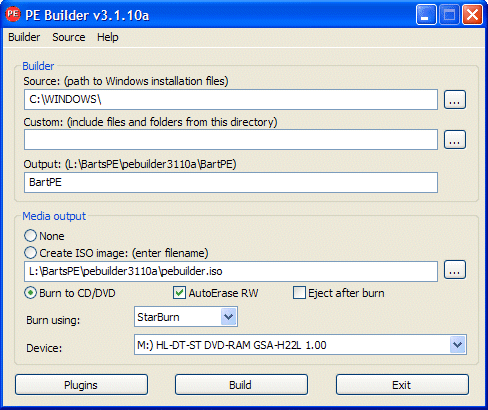
Task: Click the ISO filename field with pebuilder.iso
Action: (x=231, y=271)
